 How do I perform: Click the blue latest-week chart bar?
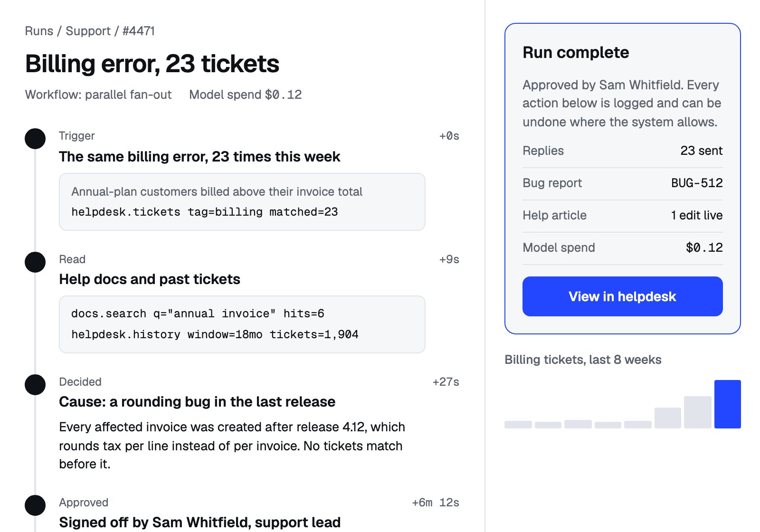[x=728, y=404]
